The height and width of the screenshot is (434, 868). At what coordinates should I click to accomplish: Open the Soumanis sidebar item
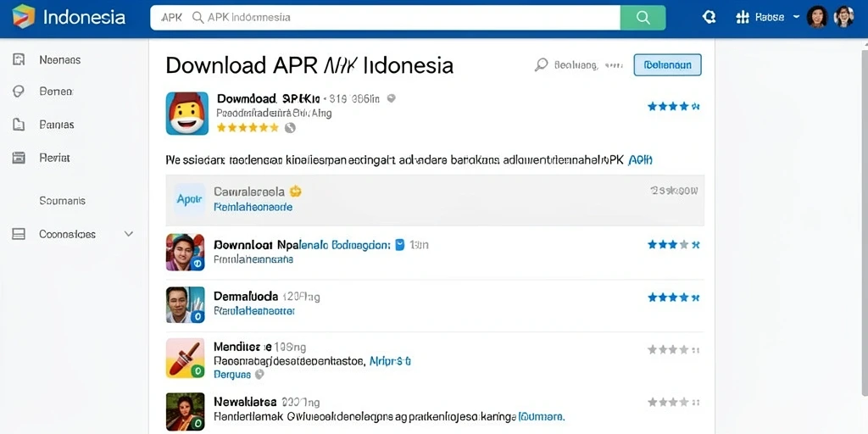point(62,201)
